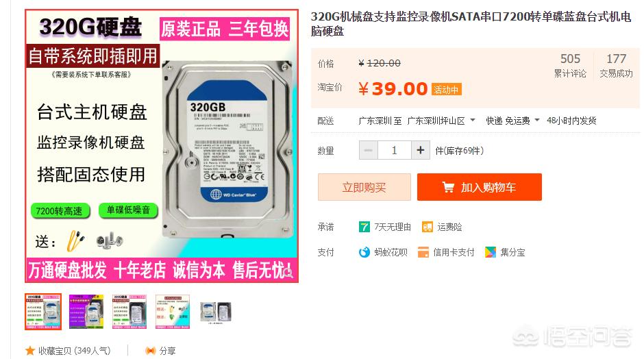Click the magnifier icon on the product image
This screenshot has height=359, width=644.
(x=288, y=272)
